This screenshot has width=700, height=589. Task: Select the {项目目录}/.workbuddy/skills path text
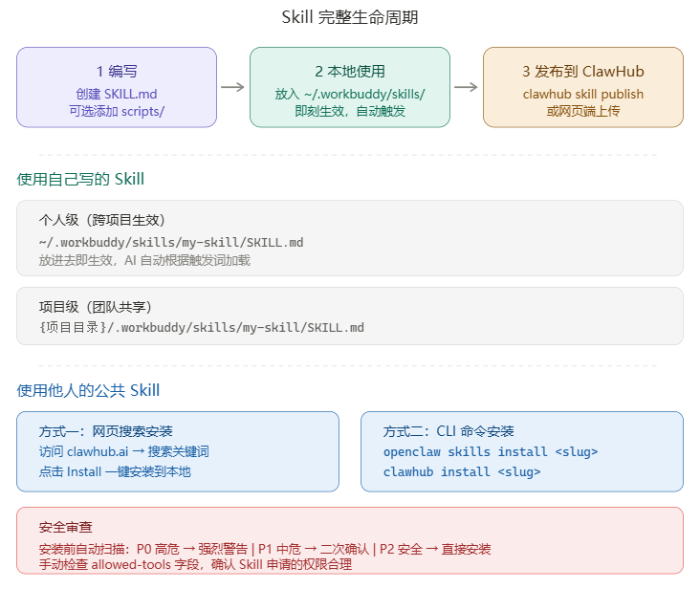(x=202, y=328)
